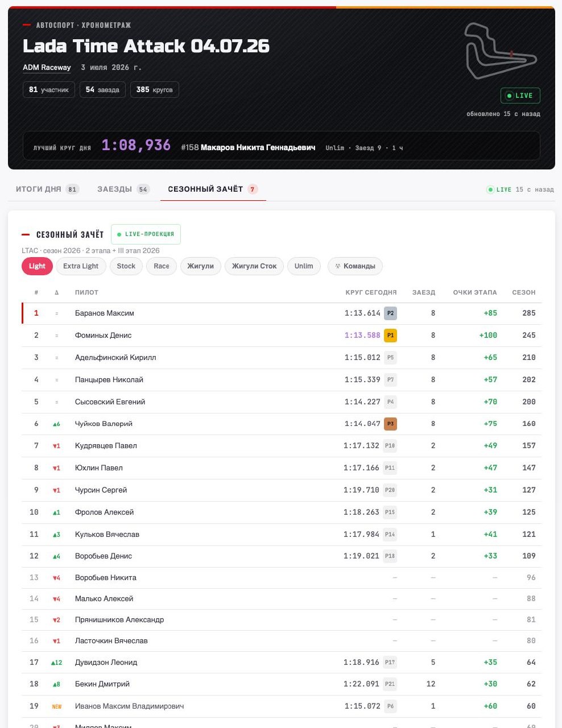
Task: Open pilot Фоминых Денис
Action: [x=104, y=336]
